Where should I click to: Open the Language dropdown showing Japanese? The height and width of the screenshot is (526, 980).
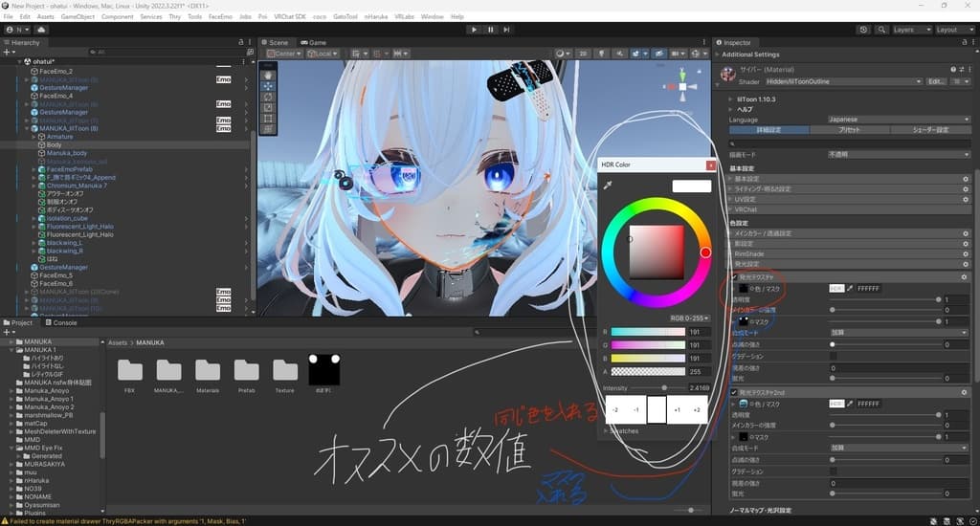point(898,120)
